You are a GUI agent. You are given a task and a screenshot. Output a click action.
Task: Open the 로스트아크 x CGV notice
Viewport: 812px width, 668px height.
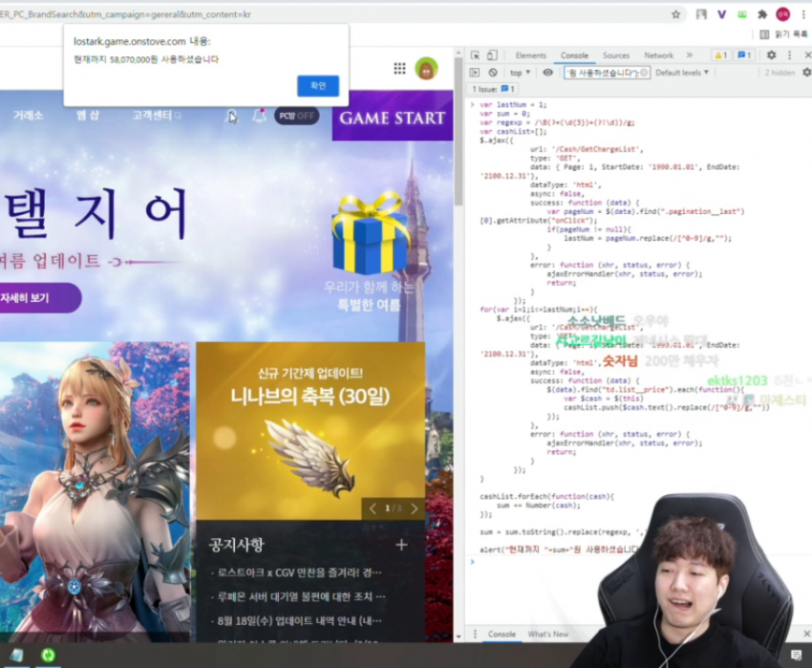click(298, 572)
